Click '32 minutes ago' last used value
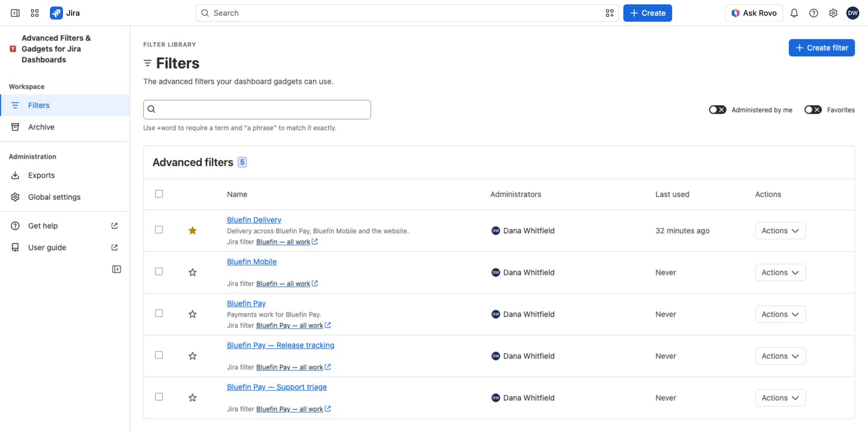Image resolution: width=868 pixels, height=432 pixels. click(x=682, y=231)
